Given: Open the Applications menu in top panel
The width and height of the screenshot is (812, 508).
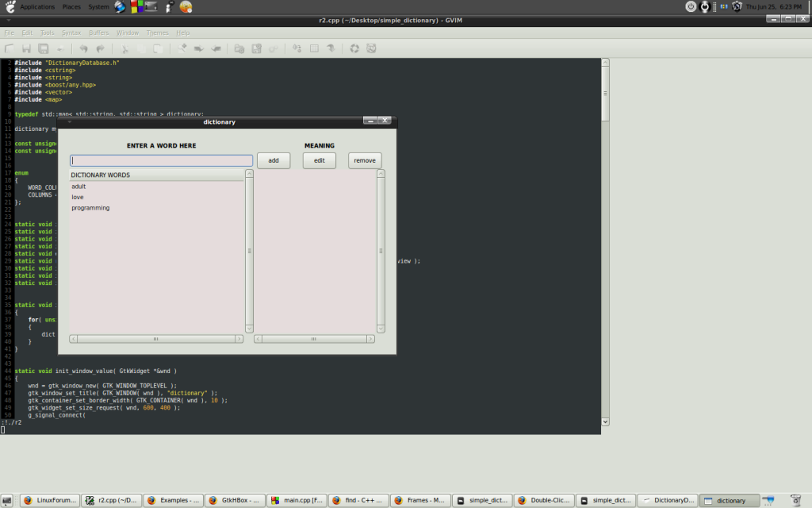Looking at the screenshot, I should coord(37,6).
